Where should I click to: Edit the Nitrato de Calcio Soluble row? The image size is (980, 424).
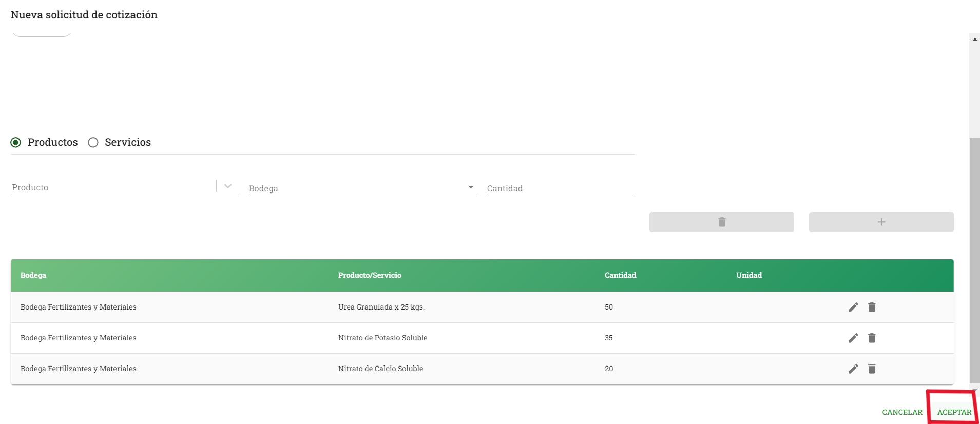pos(853,369)
